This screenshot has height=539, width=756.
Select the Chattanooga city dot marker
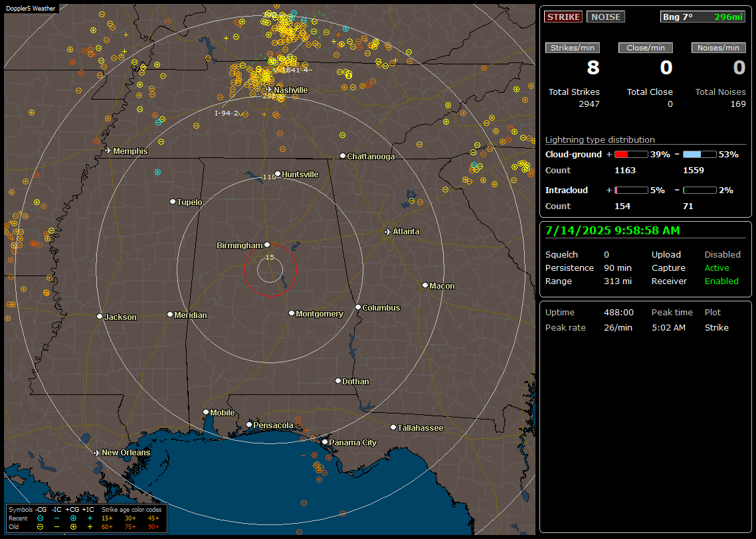point(343,155)
